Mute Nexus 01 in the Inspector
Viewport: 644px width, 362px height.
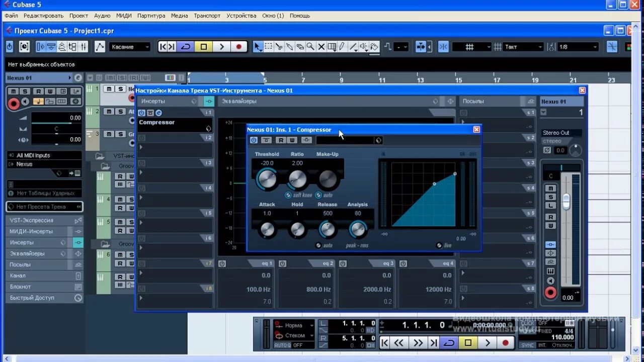(13, 91)
